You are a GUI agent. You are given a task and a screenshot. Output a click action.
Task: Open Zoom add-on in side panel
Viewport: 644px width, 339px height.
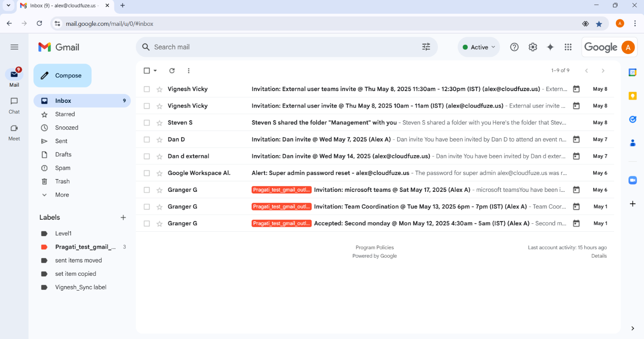tap(633, 180)
